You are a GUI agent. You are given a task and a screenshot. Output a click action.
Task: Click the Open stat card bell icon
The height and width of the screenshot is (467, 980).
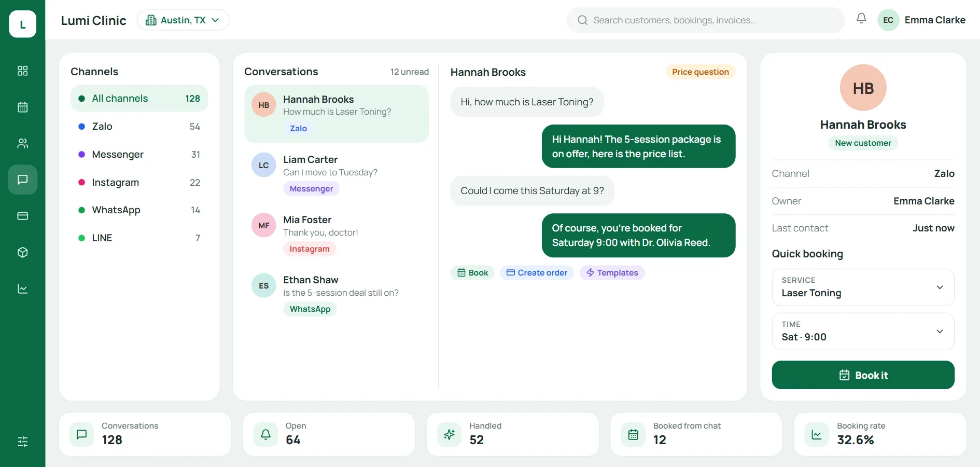tap(265, 434)
